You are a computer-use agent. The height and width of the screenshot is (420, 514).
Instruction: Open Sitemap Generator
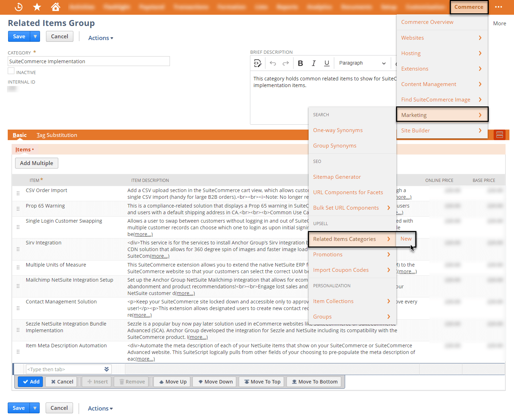click(x=337, y=177)
